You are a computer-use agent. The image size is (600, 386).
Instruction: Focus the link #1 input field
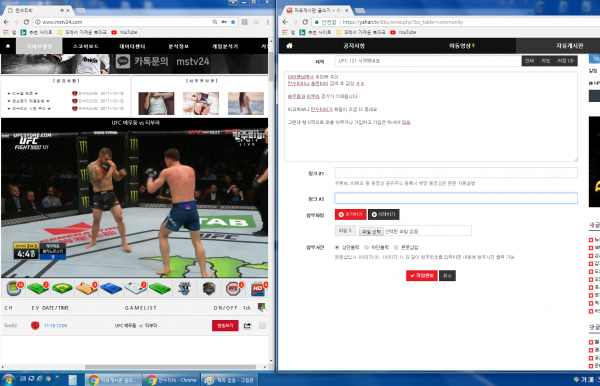point(456,173)
